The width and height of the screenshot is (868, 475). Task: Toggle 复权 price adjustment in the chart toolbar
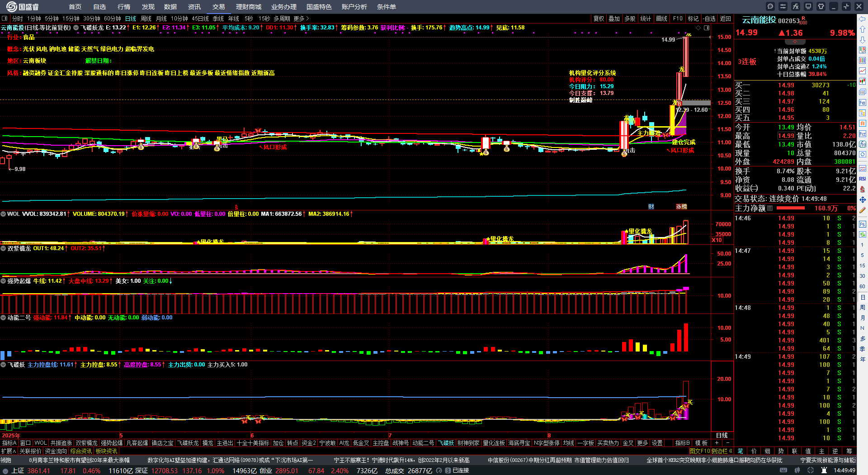pyautogui.click(x=599, y=19)
